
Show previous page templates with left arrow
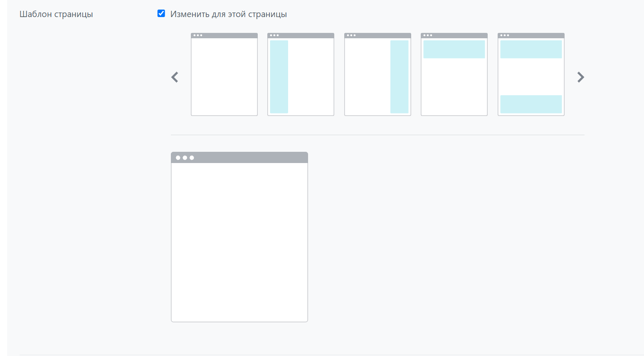coord(175,77)
